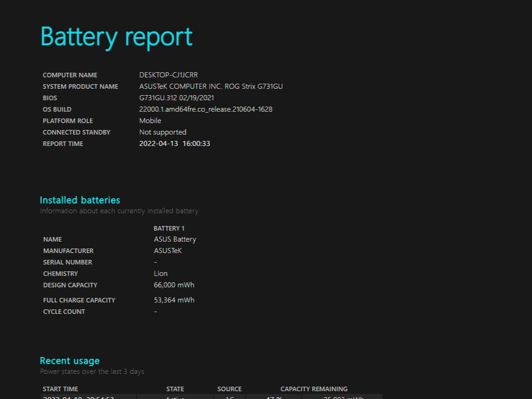Click the SYSTEM PRODUCT NAME label
The image size is (532, 399).
pyautogui.click(x=81, y=86)
